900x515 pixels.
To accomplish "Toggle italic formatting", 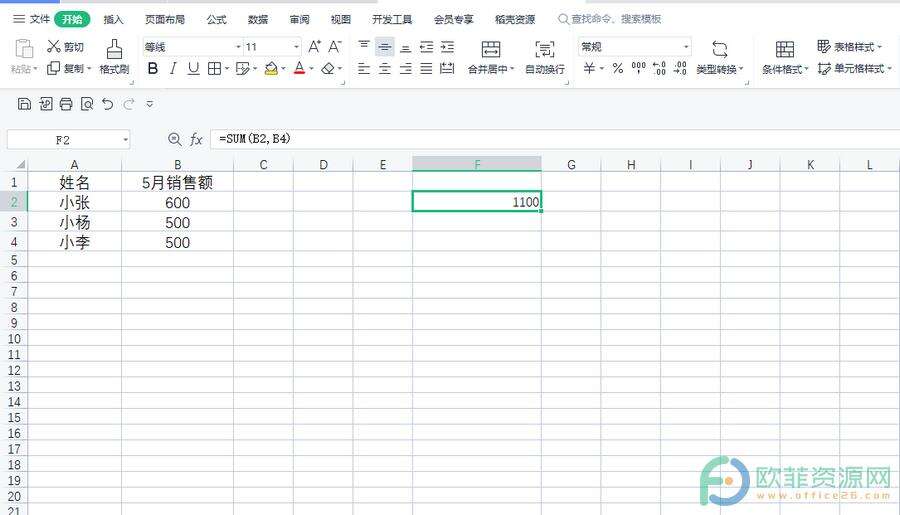I will (x=173, y=69).
